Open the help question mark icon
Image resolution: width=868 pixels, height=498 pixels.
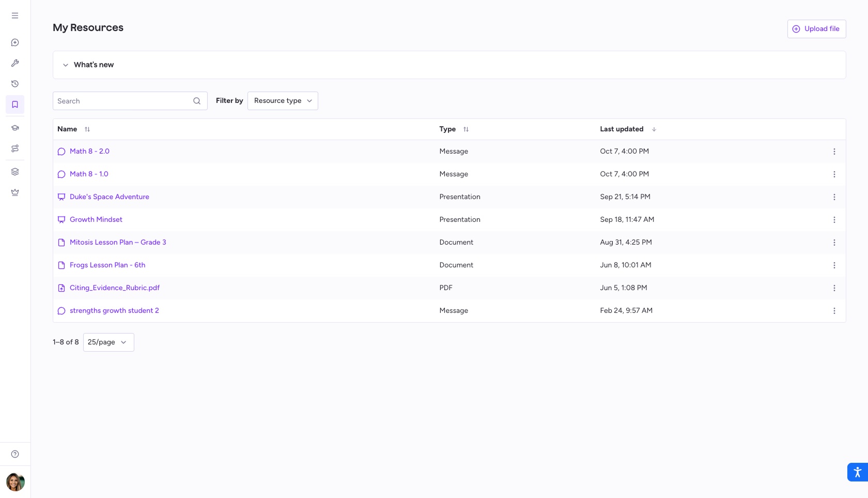coord(15,454)
